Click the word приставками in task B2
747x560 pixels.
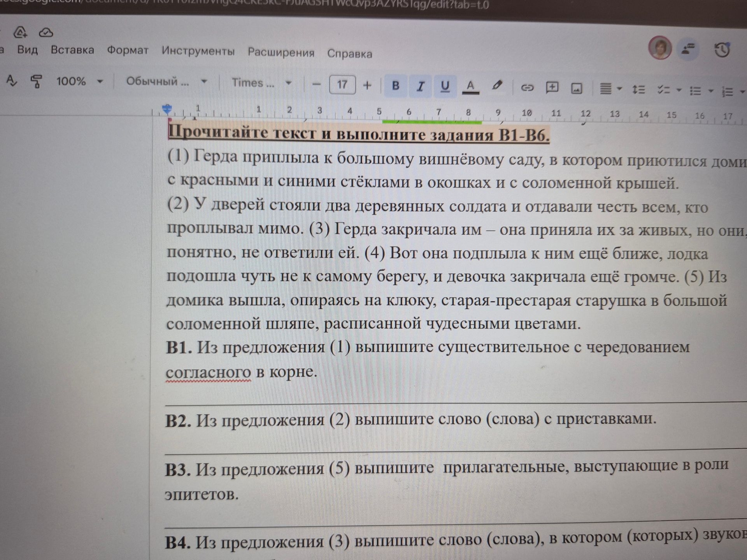(x=606, y=419)
